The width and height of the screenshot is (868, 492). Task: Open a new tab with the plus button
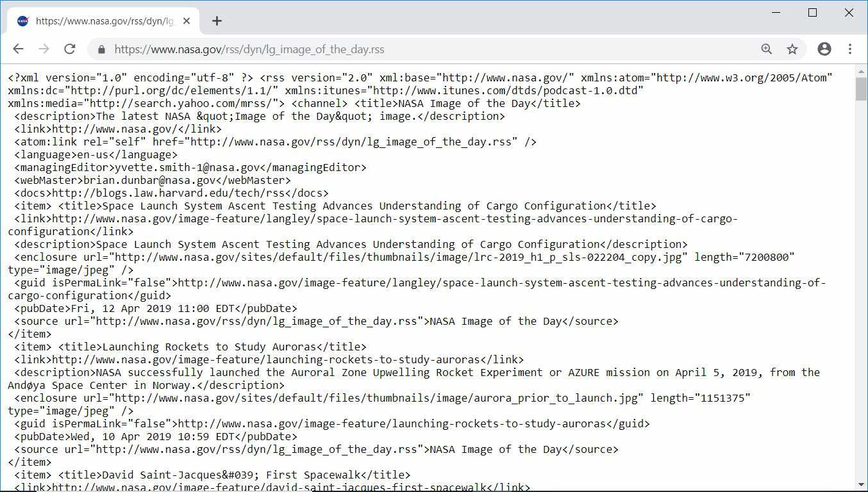[x=217, y=21]
